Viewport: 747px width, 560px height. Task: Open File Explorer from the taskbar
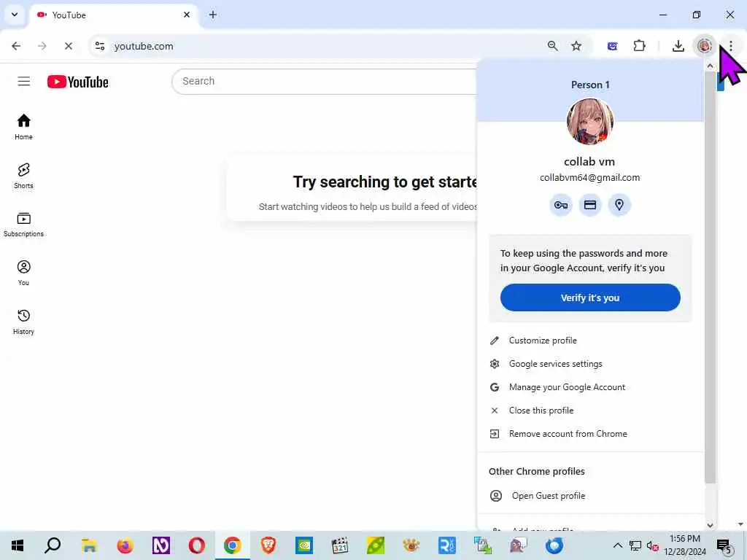89,545
